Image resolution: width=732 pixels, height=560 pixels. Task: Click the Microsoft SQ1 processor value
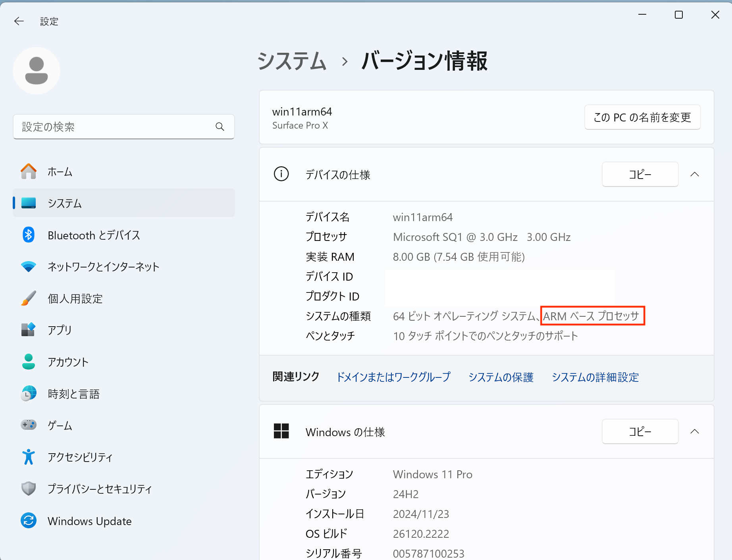pyautogui.click(x=482, y=237)
